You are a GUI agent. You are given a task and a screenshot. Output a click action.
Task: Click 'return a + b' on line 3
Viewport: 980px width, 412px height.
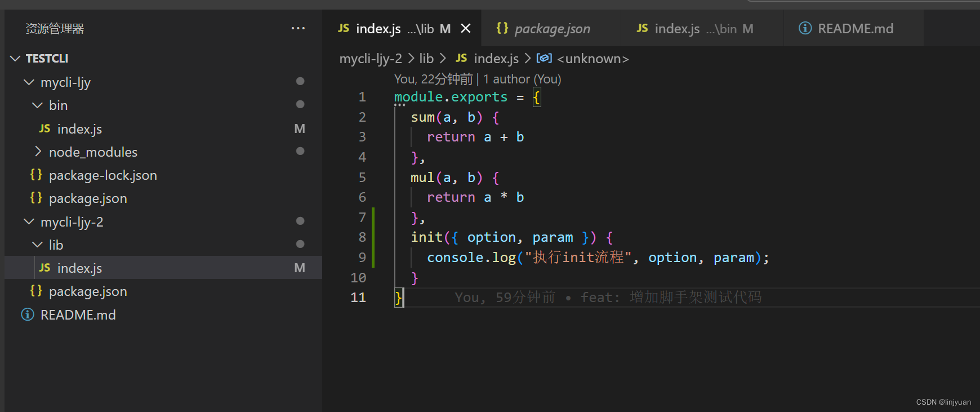point(475,137)
